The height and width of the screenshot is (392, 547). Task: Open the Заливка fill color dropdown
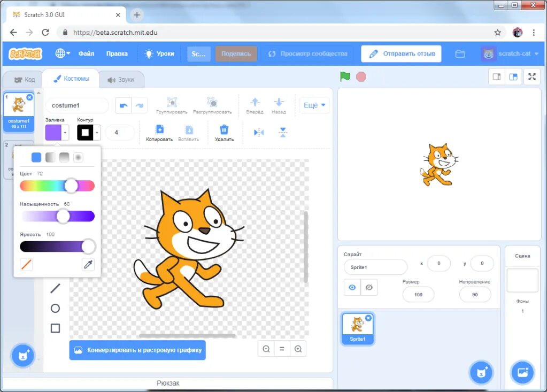pyautogui.click(x=57, y=133)
